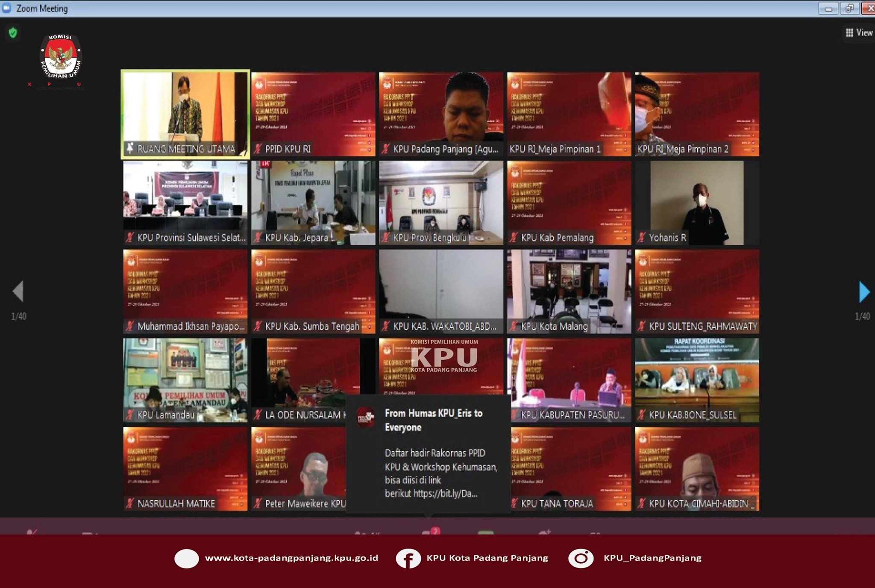Viewport: 875px width, 588px height.
Task: Open www.kota-padangpanjang.kpu.go.id website link
Action: (291, 558)
